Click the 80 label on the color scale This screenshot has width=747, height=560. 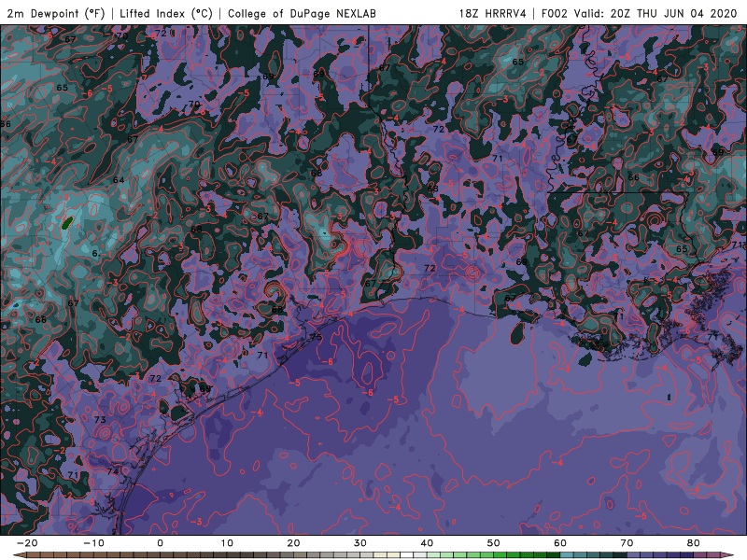coord(694,543)
